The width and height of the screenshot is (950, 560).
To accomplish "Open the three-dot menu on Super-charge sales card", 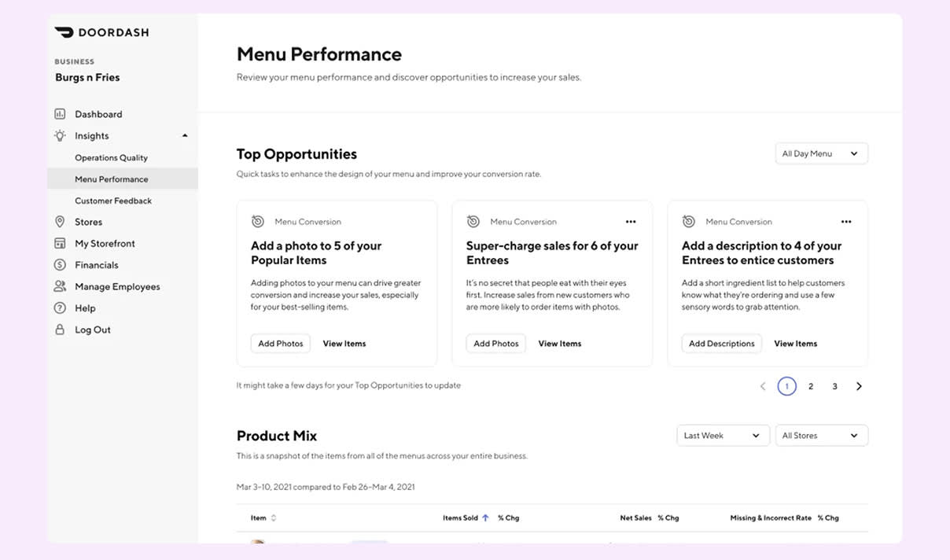I will click(x=631, y=222).
